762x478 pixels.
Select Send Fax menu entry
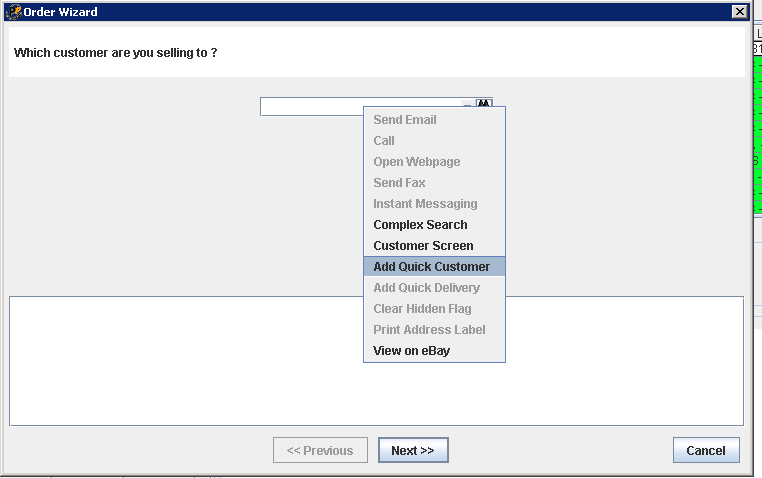399,183
